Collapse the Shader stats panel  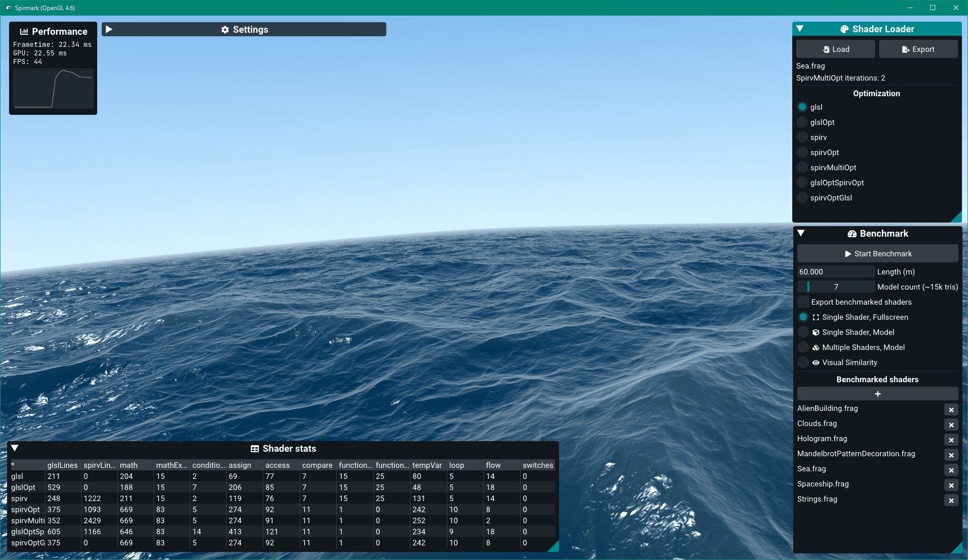tap(15, 448)
